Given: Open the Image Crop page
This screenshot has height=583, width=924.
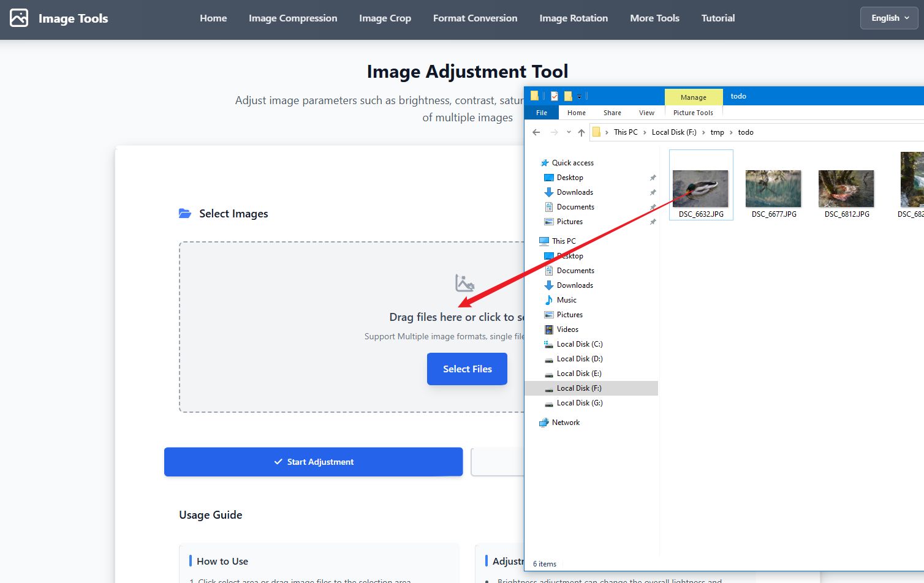Looking at the screenshot, I should (x=385, y=18).
